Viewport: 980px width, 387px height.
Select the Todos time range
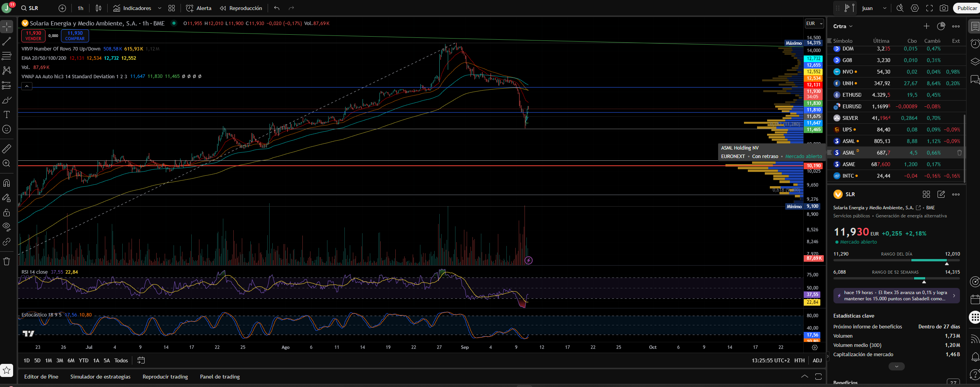(x=121, y=360)
